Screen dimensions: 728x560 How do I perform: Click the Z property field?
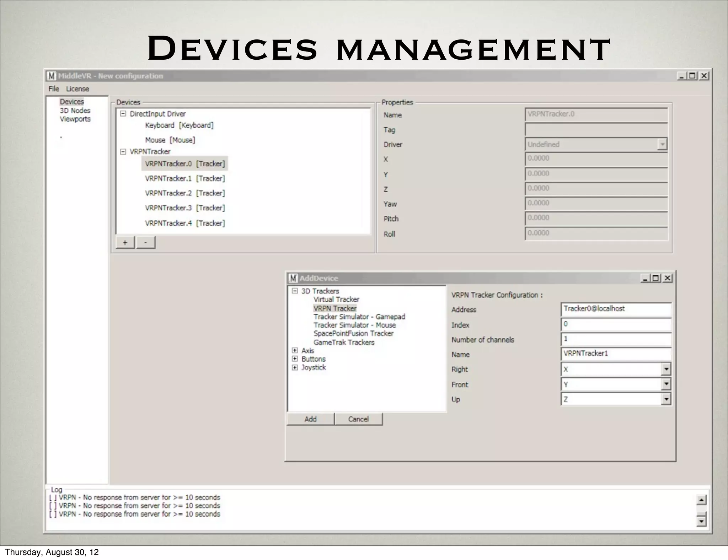click(596, 189)
